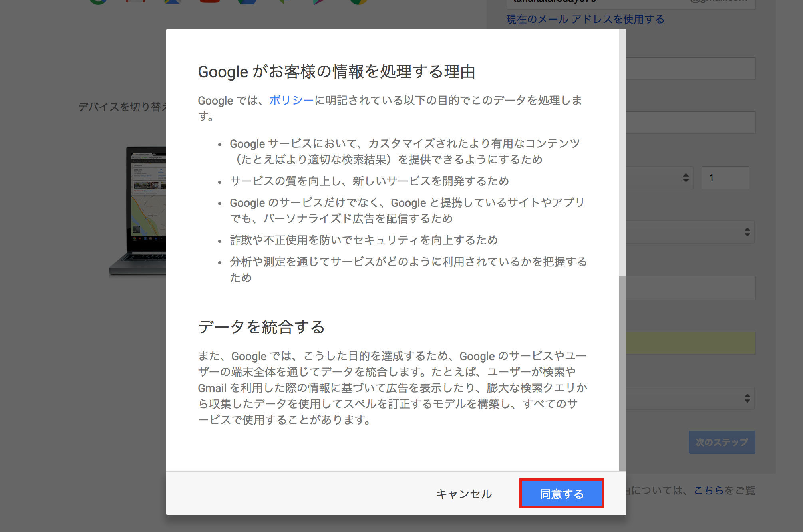Open the month dropdown beside the day field

[x=659, y=178]
